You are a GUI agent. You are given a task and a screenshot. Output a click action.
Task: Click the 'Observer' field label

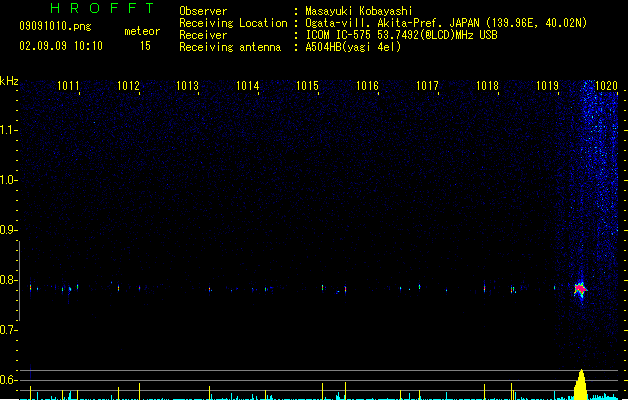[203, 11]
